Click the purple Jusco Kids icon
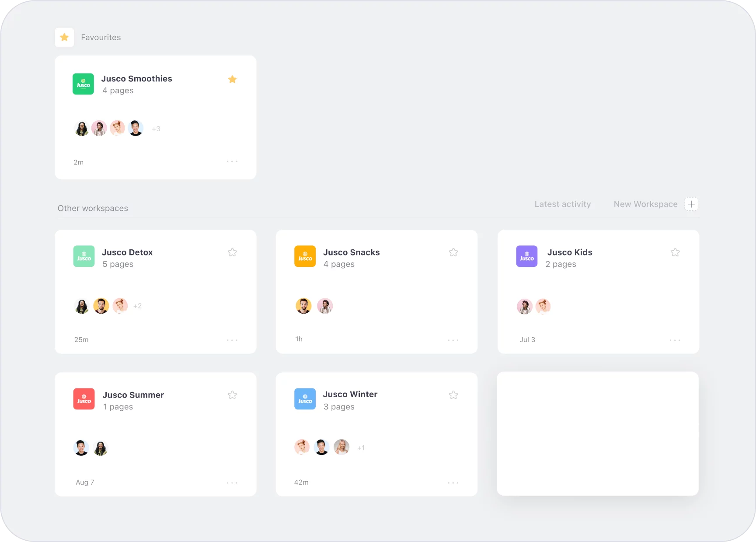The image size is (756, 542). (x=526, y=256)
